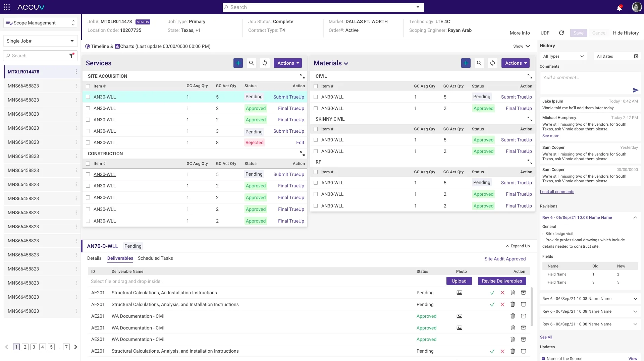Open the Services Actions dropdown
Viewport: 644px width, 361px height.
pos(288,63)
